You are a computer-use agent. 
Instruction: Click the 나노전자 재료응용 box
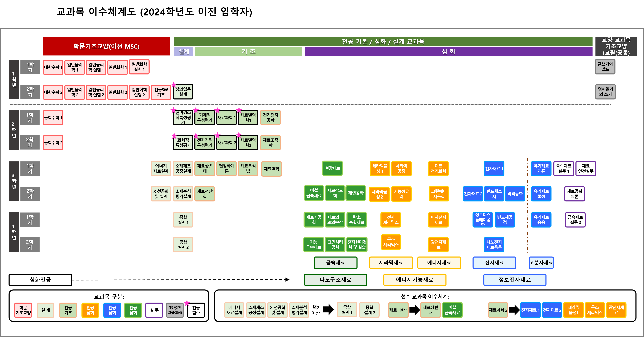(494, 245)
